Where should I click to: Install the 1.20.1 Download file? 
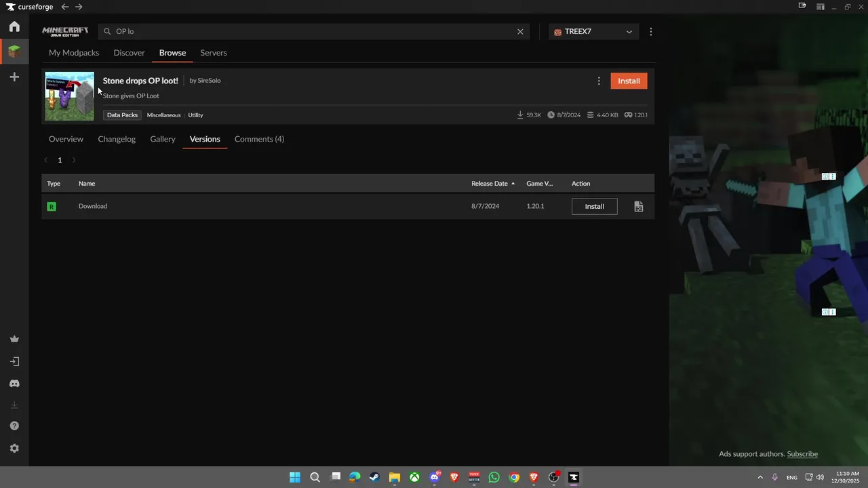(595, 206)
